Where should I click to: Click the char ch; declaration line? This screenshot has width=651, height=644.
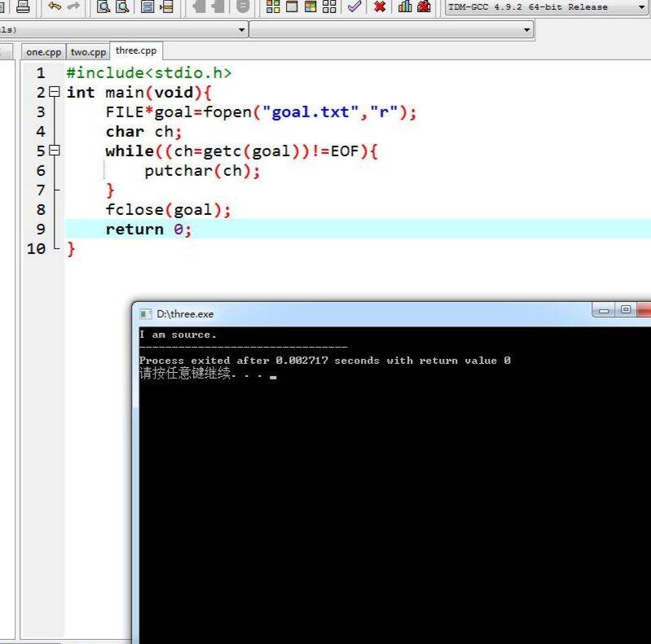coord(143,132)
